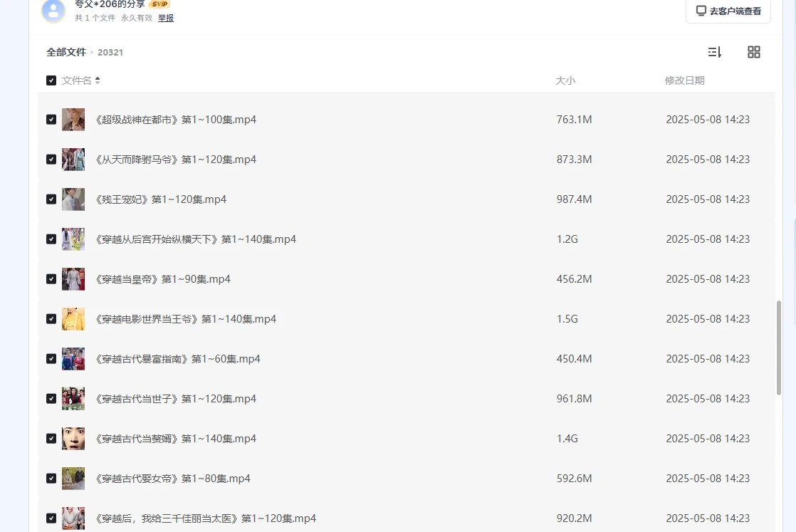Viewport: 796px width, 532px height.
Task: Click the sharer's profile avatar
Action: (53, 11)
